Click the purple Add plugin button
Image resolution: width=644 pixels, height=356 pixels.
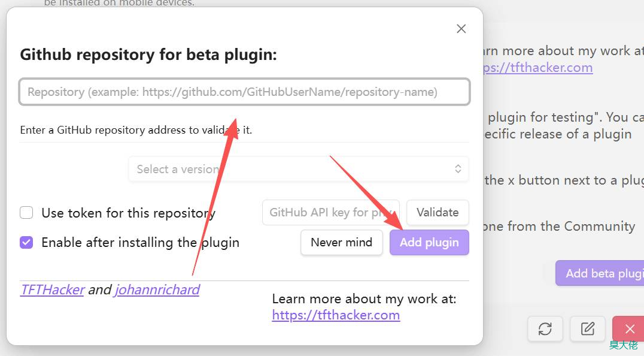click(x=429, y=243)
